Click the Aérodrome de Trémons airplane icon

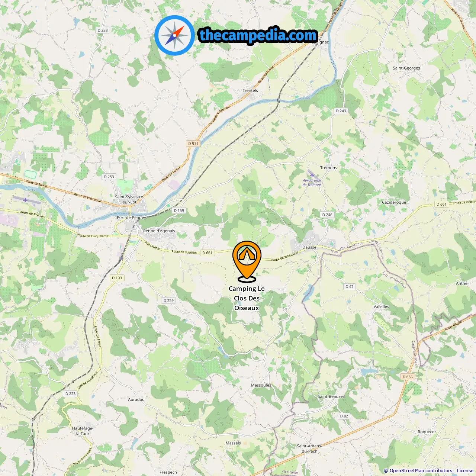click(x=312, y=174)
